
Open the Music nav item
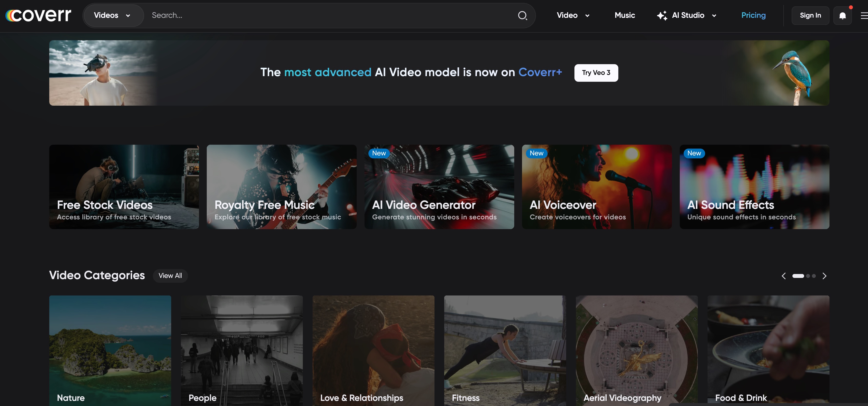tap(625, 15)
